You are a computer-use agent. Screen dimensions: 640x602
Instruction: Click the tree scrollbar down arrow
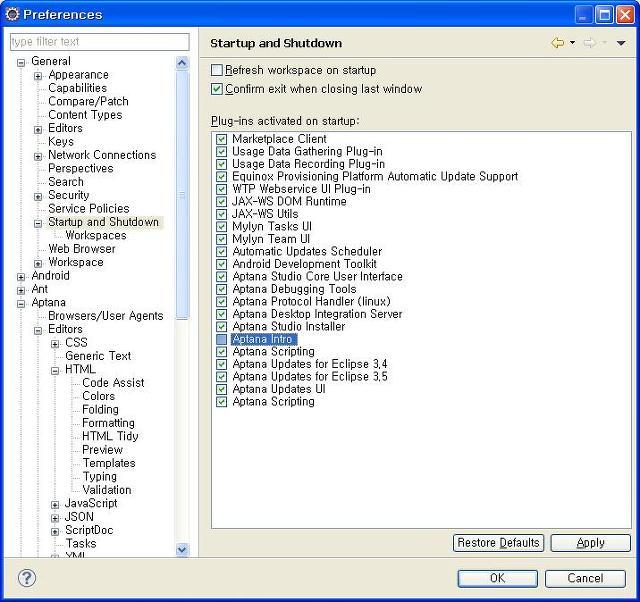[x=182, y=549]
